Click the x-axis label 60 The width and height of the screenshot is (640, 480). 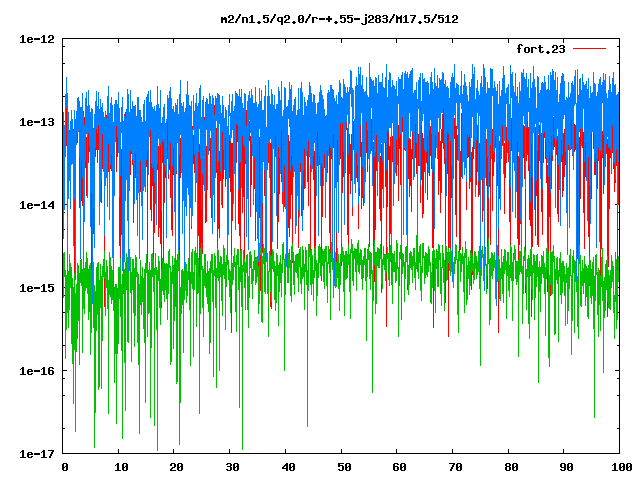399,467
